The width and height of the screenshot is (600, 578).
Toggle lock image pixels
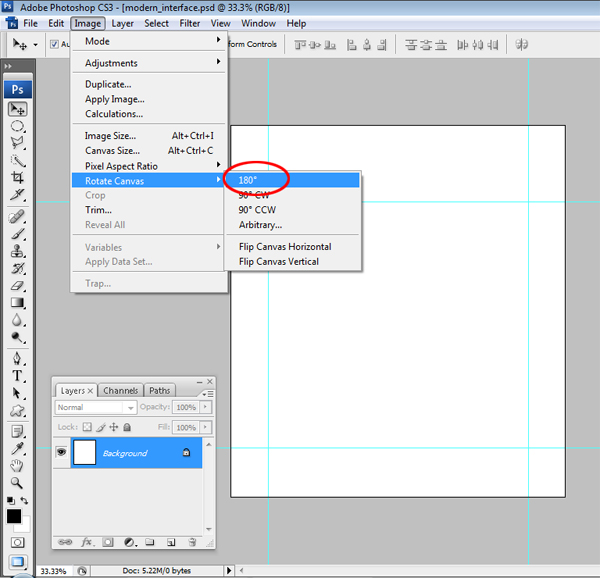tap(101, 427)
